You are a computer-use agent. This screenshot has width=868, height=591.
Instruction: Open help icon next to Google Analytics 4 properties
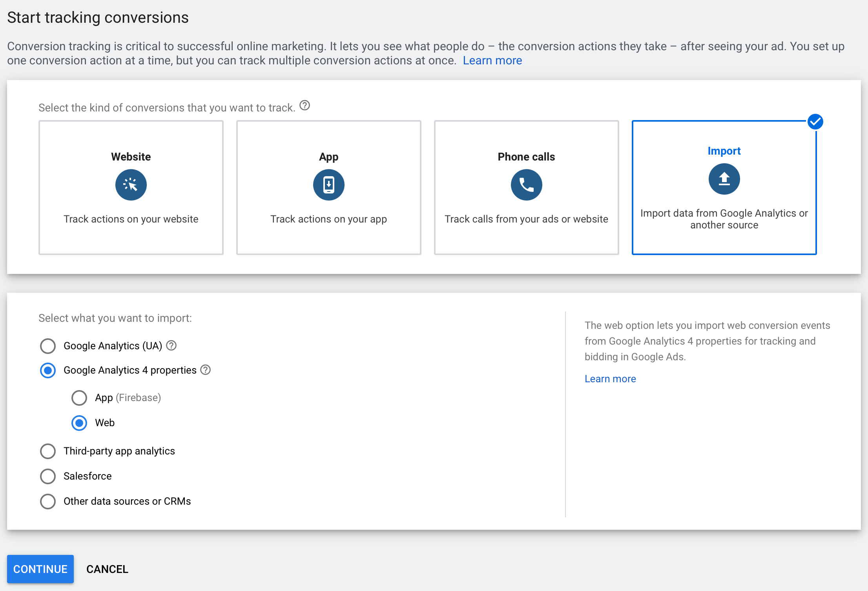[206, 370]
